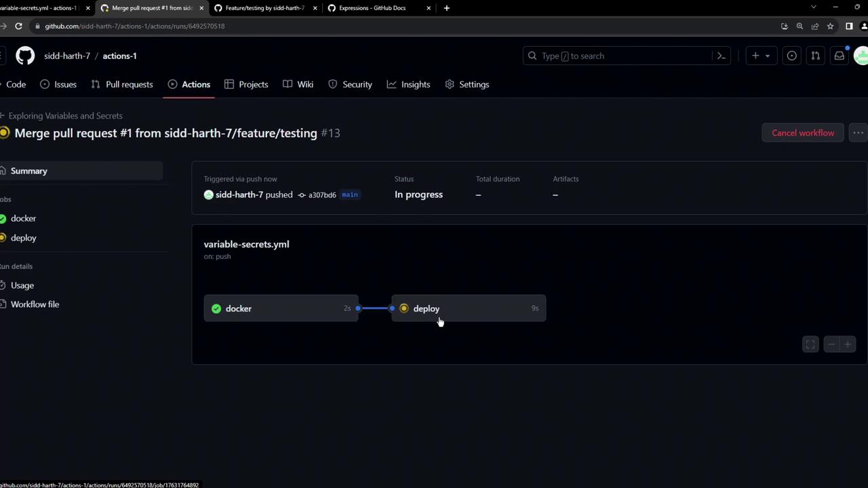This screenshot has height=488, width=868.
Task: Switch to Expressions - GitHub Docs tab
Action: click(378, 8)
